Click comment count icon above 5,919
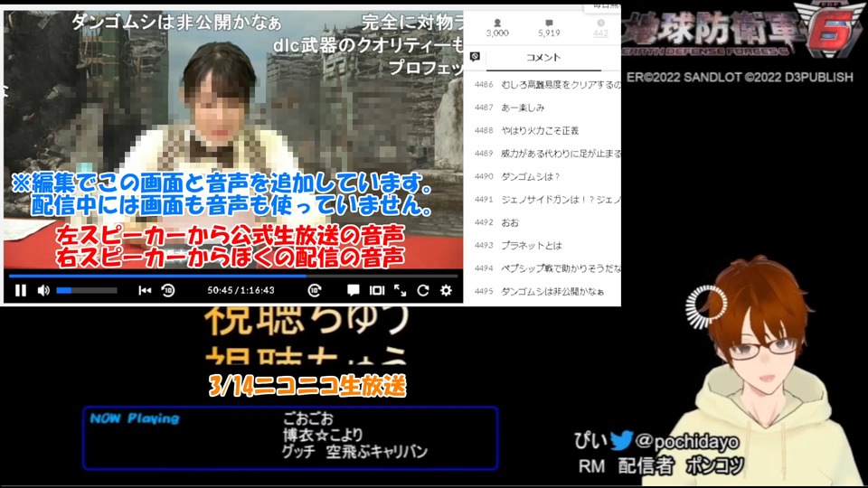 [x=549, y=23]
